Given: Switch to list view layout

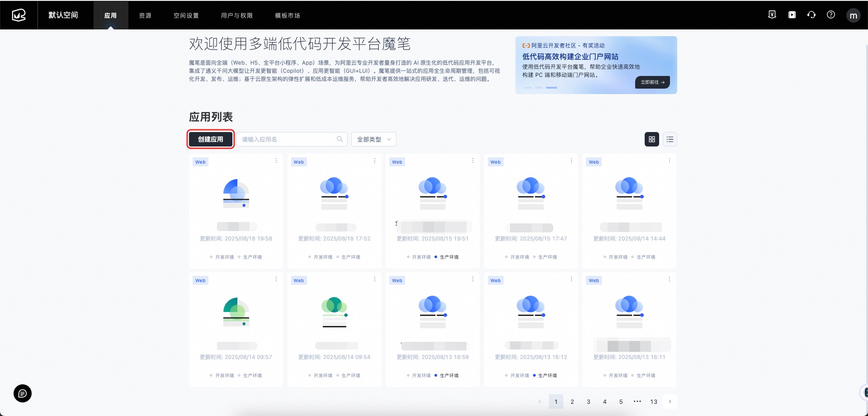Looking at the screenshot, I should [670, 139].
